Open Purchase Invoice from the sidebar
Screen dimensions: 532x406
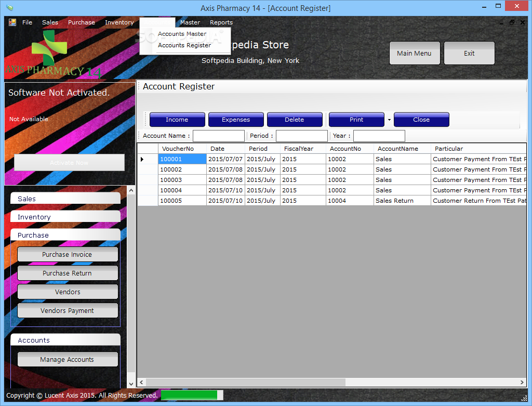point(68,255)
